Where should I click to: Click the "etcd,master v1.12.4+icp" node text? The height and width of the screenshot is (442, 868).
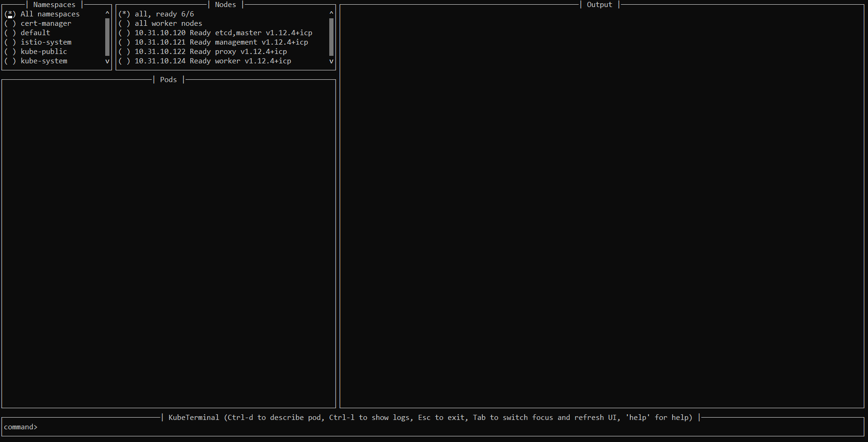pos(263,33)
